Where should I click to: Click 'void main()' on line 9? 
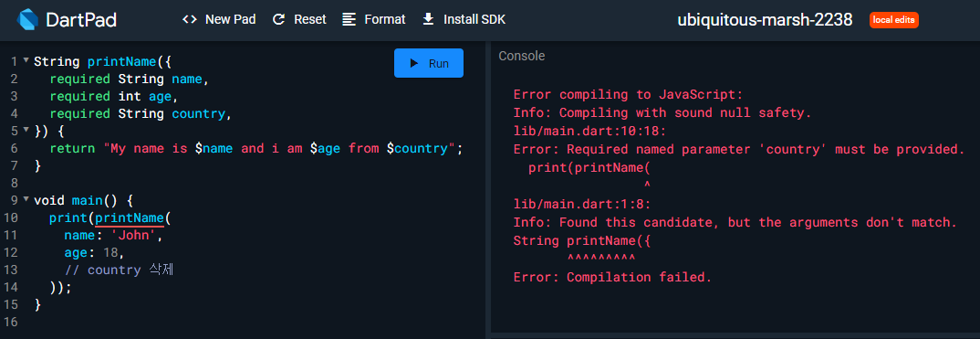tap(76, 201)
